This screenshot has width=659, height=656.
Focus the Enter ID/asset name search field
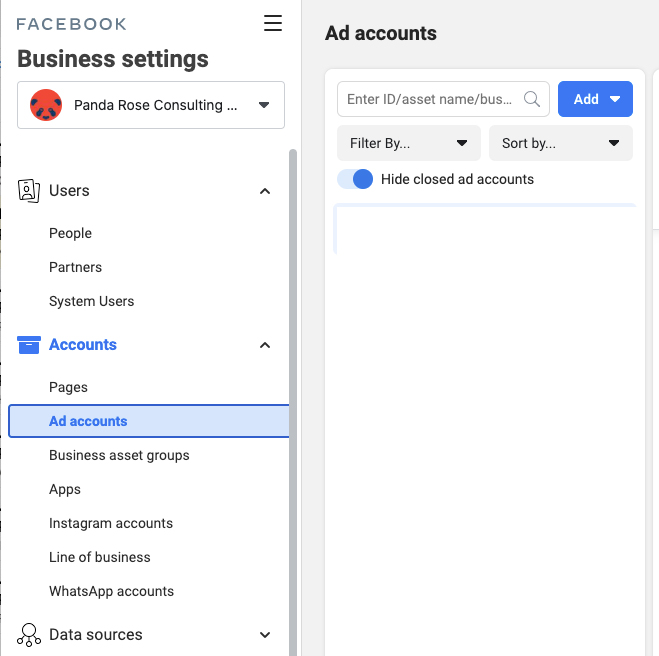click(443, 99)
